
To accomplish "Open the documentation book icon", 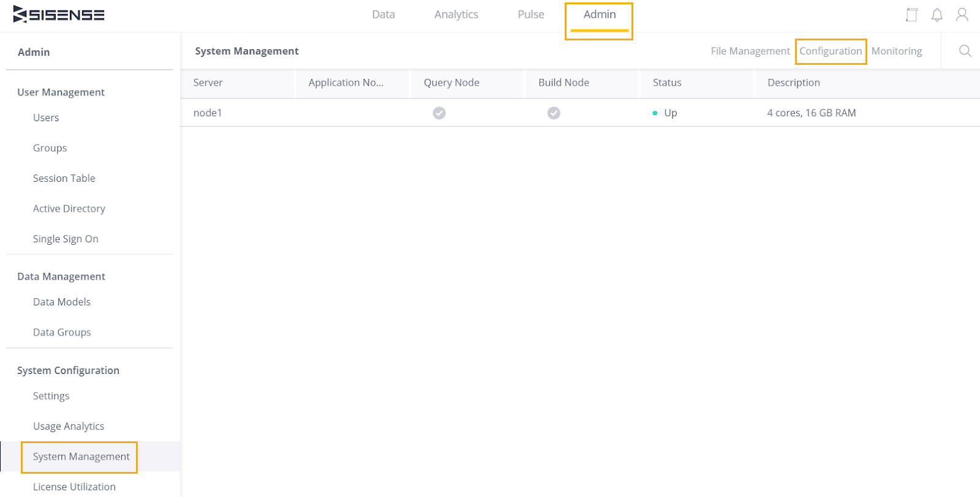I will point(911,15).
